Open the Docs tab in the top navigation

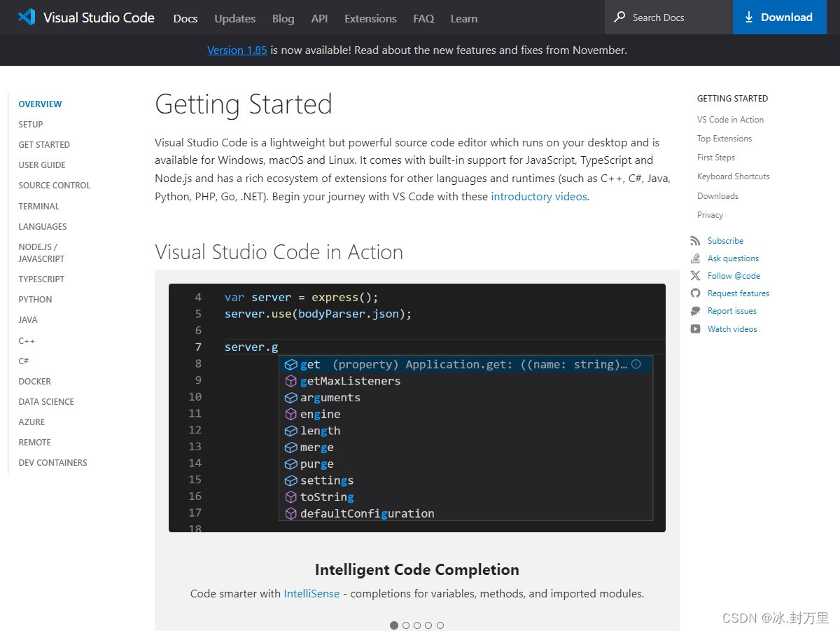pos(185,18)
